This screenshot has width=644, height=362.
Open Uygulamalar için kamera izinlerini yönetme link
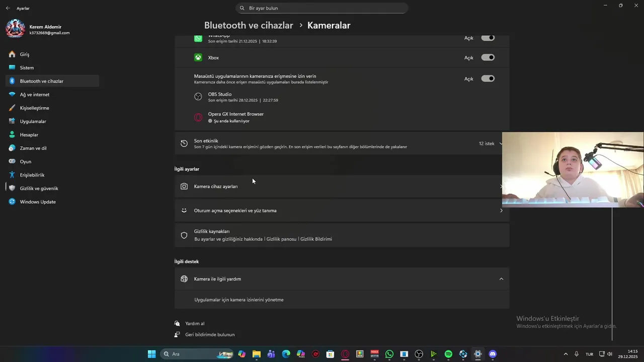(239, 300)
